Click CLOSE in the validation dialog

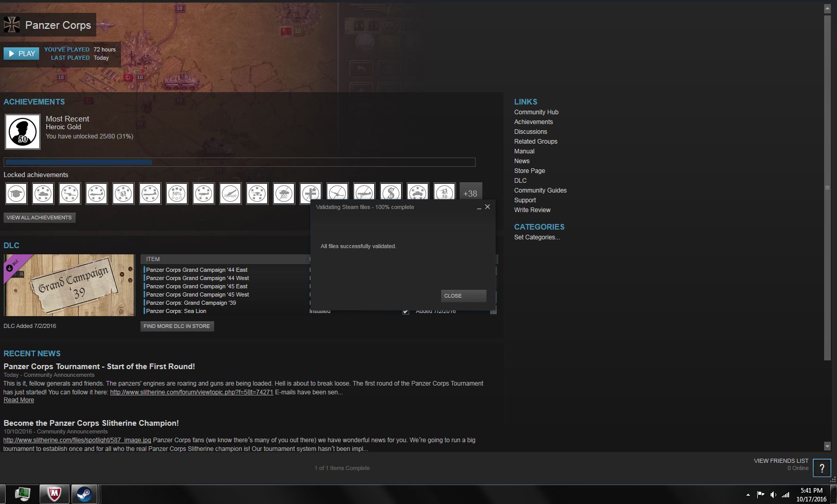(463, 296)
